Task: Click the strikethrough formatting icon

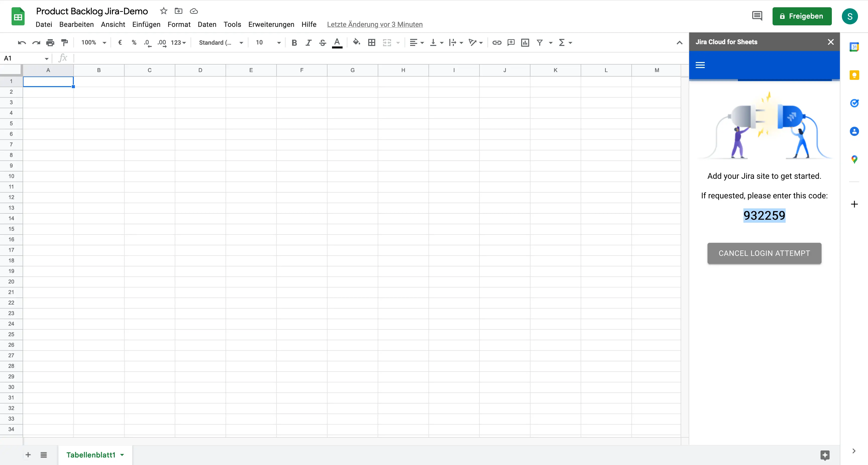Action: pyautogui.click(x=322, y=42)
